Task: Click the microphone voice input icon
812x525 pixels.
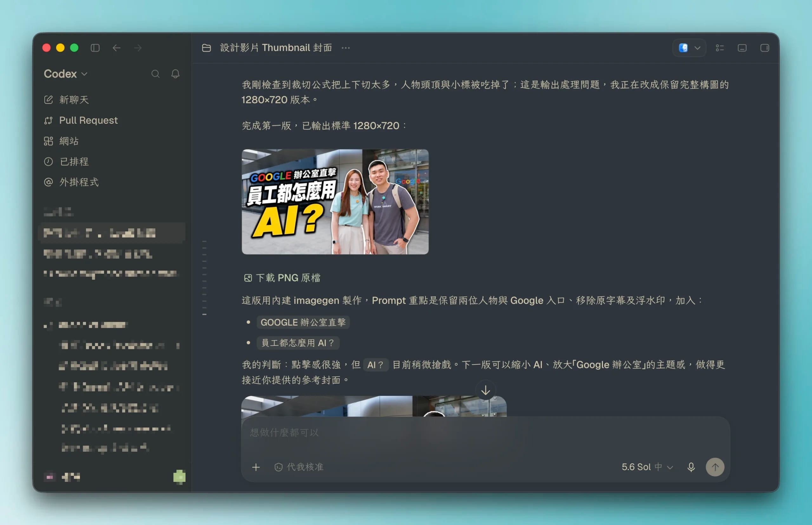Action: (691, 467)
